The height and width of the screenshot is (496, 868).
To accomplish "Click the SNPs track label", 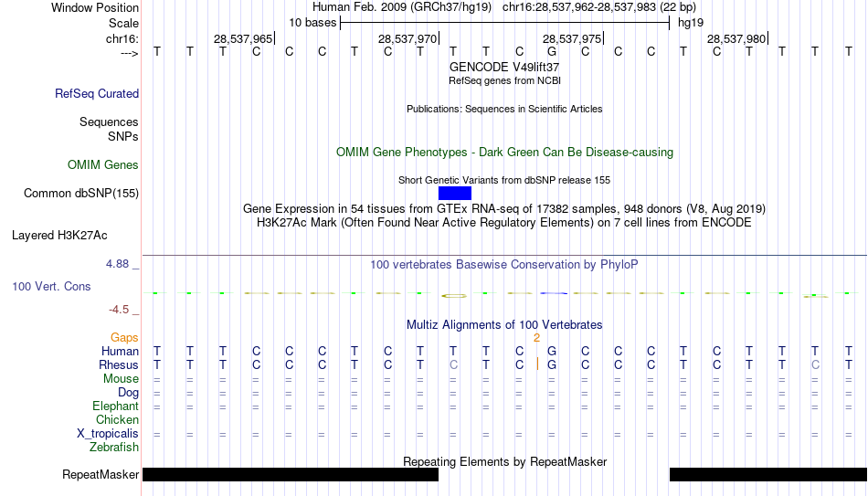I will click(x=123, y=136).
